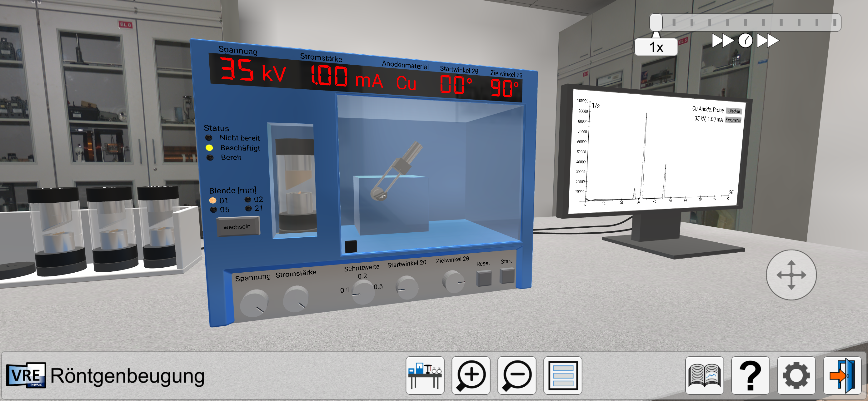Click the wechseln button
Screen dimensions: 868x401
tap(238, 227)
